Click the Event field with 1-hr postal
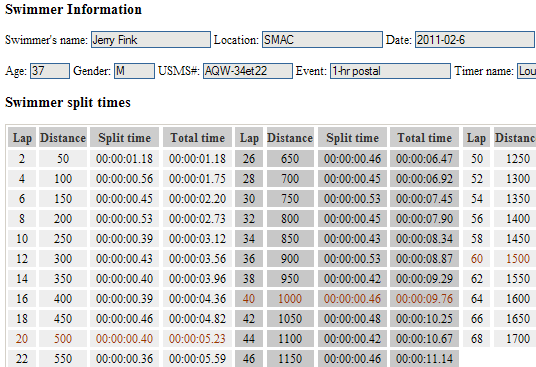 390,71
